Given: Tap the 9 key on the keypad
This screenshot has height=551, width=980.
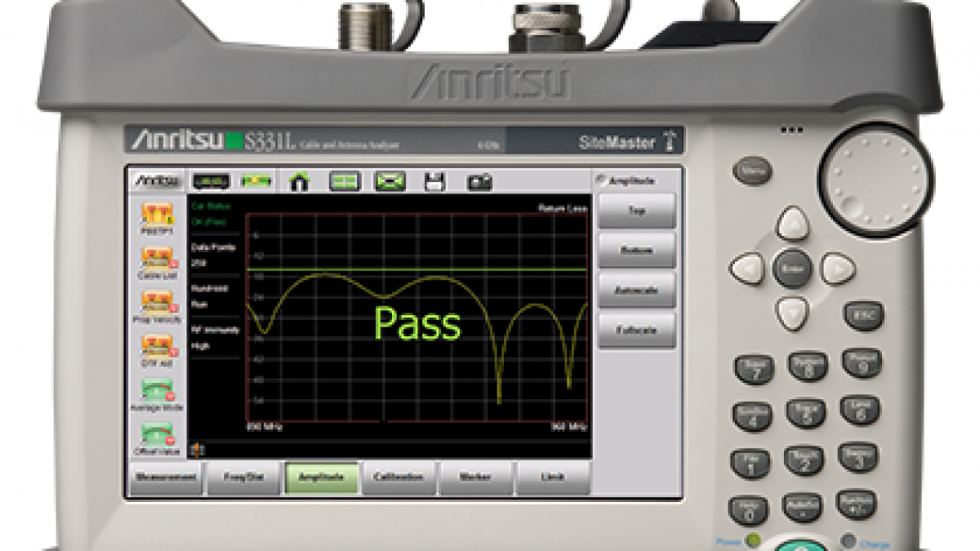Looking at the screenshot, I should [x=861, y=362].
